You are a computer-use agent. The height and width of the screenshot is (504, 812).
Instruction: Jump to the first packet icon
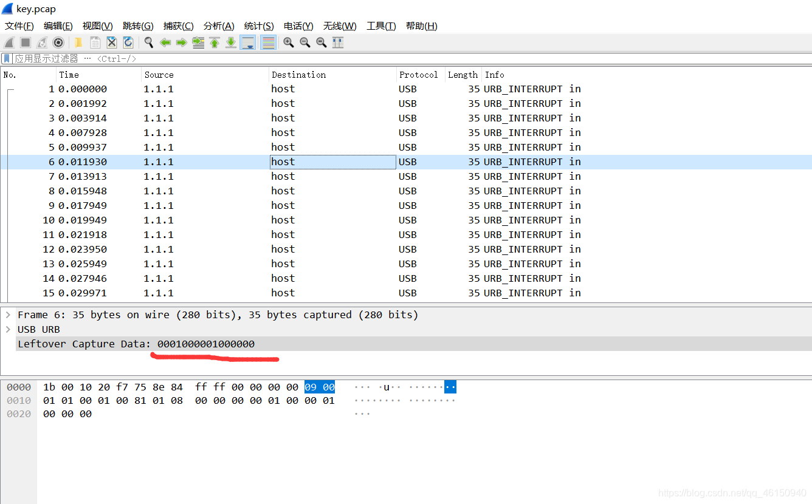coord(215,43)
